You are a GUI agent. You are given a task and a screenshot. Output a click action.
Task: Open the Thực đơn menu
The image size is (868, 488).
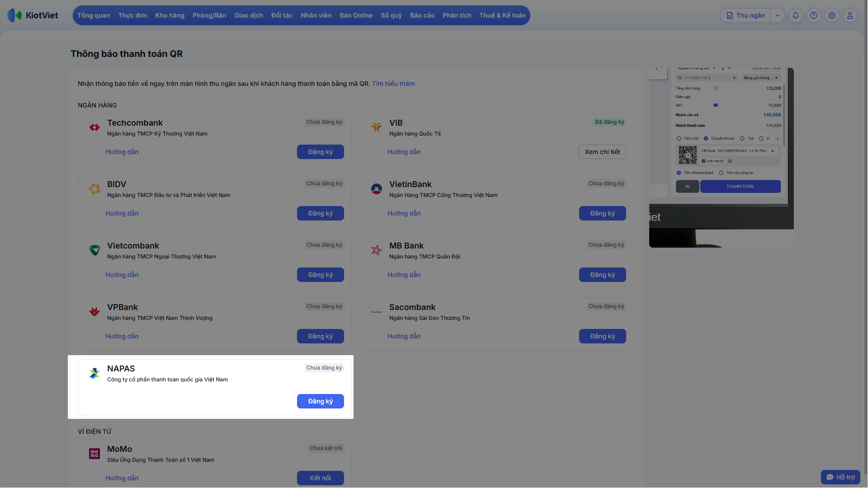(x=132, y=15)
